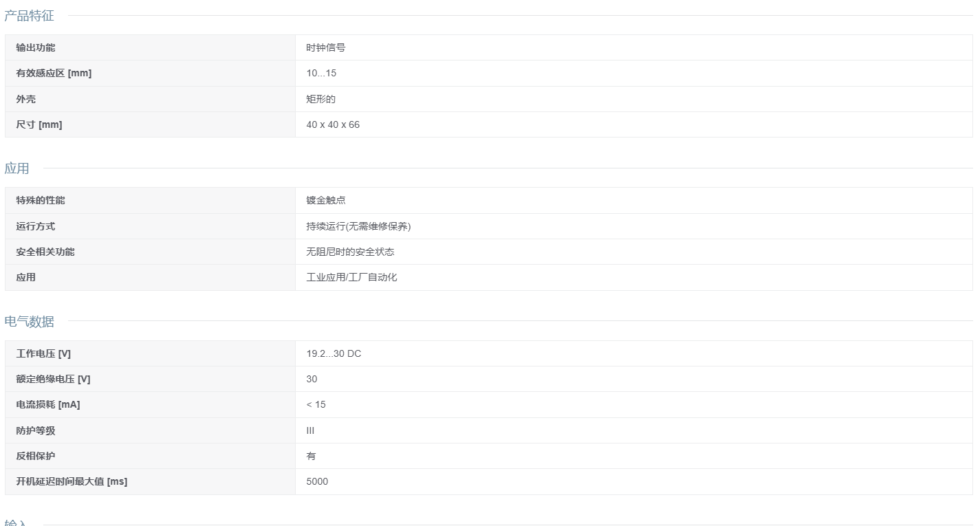Select the value < 15
Viewport: 980px width, 526px height.
click(316, 404)
